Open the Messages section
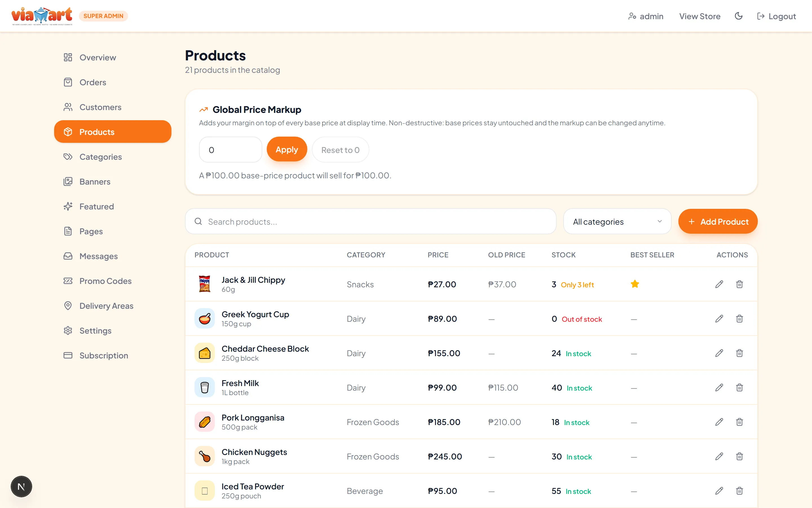This screenshot has width=812, height=508. coord(113,256)
